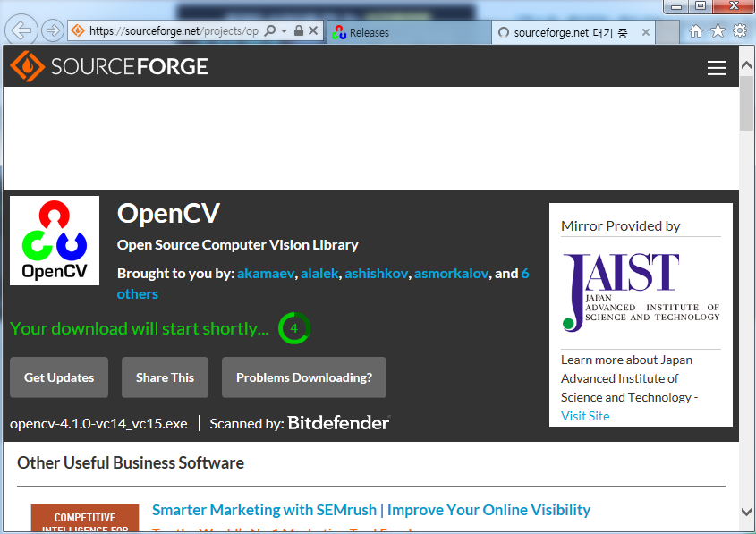Open a new blank tab
The image size is (756, 534).
667,32
